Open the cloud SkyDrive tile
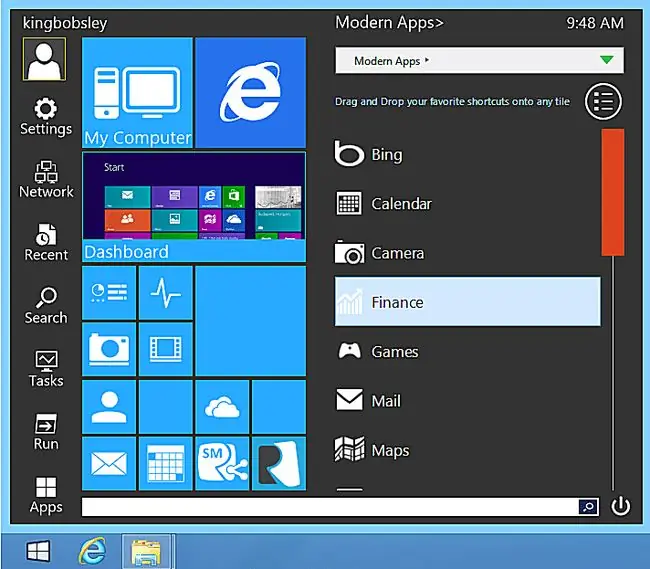 (222, 407)
